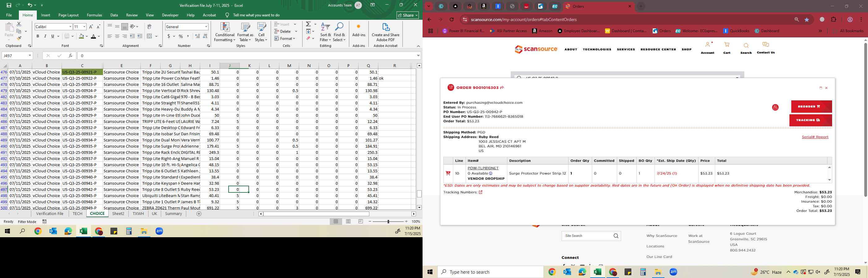Toggle Wrap Text

149,27
